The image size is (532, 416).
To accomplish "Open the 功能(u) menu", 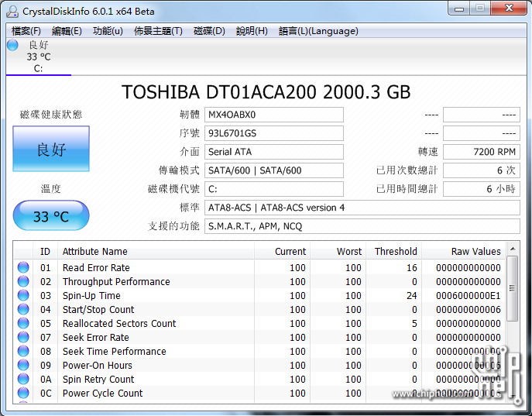I will (x=108, y=31).
